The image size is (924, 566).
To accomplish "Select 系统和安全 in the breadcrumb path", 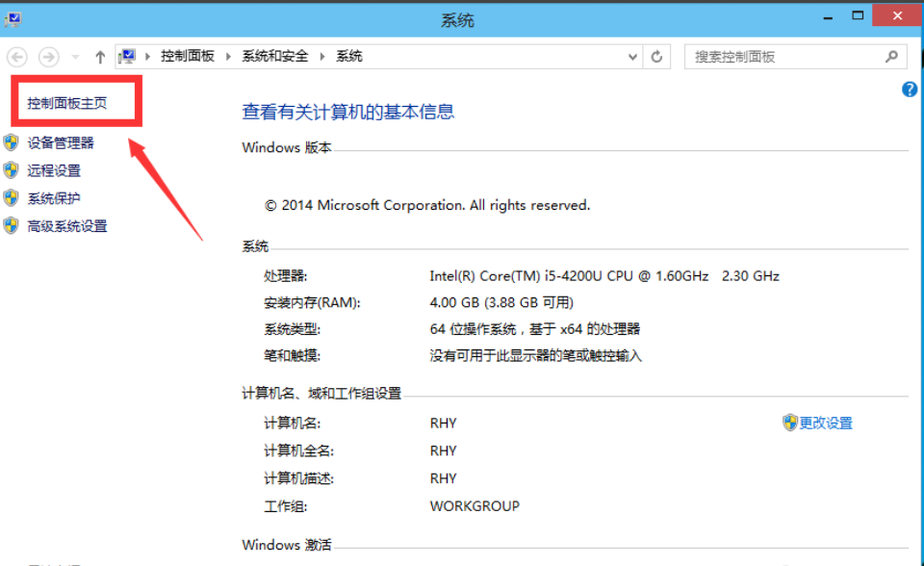I will point(274,57).
